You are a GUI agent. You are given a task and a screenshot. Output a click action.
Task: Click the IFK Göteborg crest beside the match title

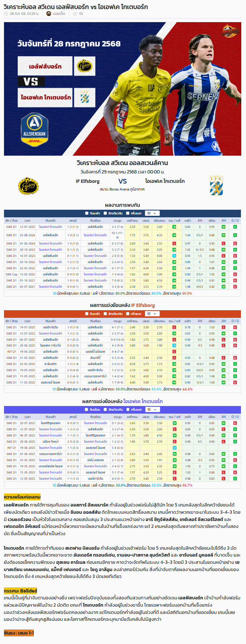click(x=216, y=186)
